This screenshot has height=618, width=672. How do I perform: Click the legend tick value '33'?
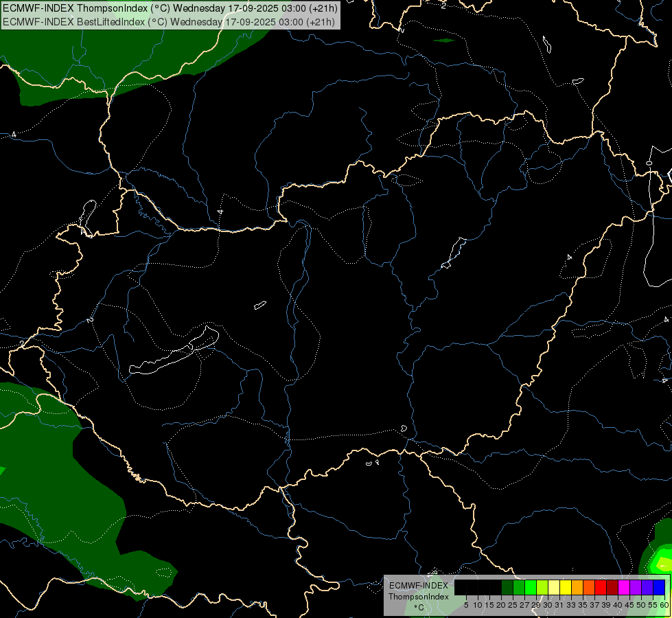(x=571, y=605)
